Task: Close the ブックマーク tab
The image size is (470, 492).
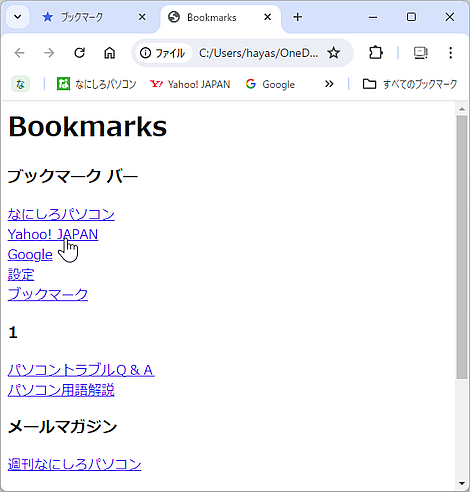Action: click(x=142, y=17)
